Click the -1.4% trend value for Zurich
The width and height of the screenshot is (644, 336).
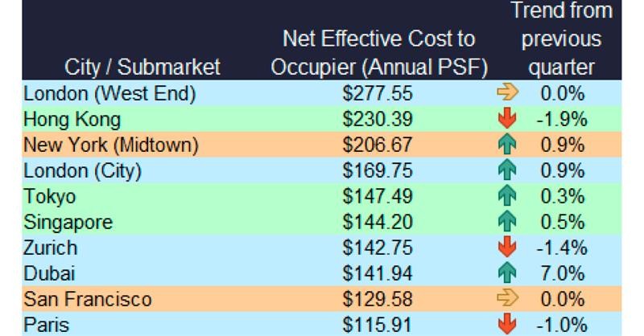(x=560, y=248)
